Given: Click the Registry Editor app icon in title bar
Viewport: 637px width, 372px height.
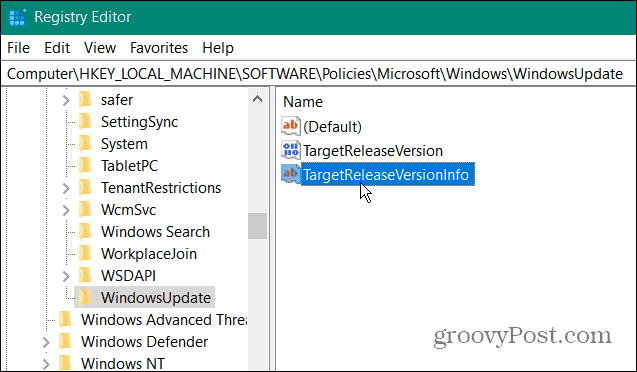Looking at the screenshot, I should pos(17,17).
